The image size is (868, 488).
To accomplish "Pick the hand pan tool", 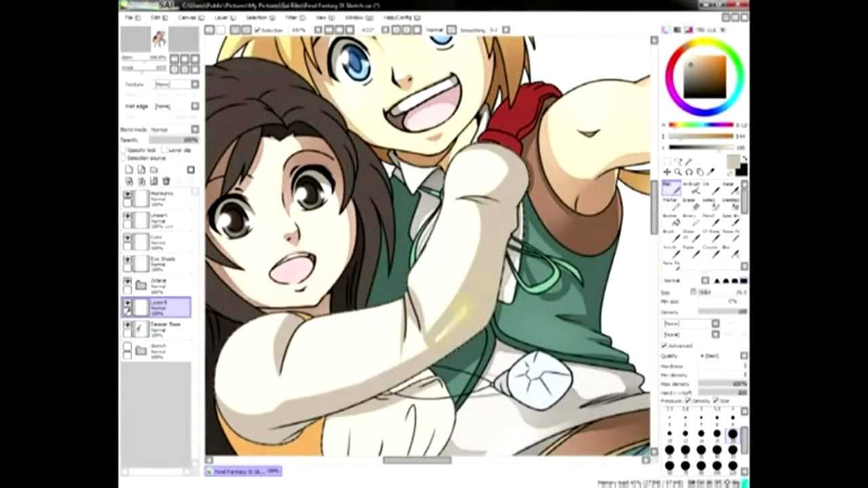I will tap(700, 172).
